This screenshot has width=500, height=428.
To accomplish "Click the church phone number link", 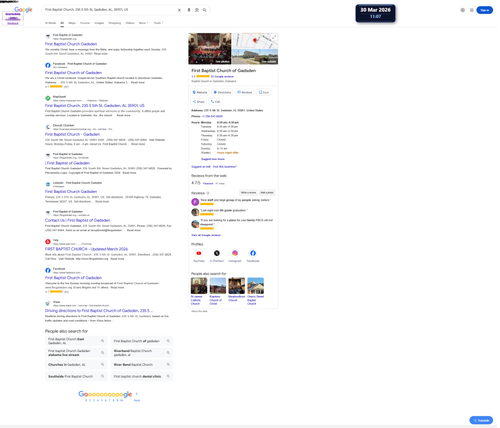I will 212,116.
